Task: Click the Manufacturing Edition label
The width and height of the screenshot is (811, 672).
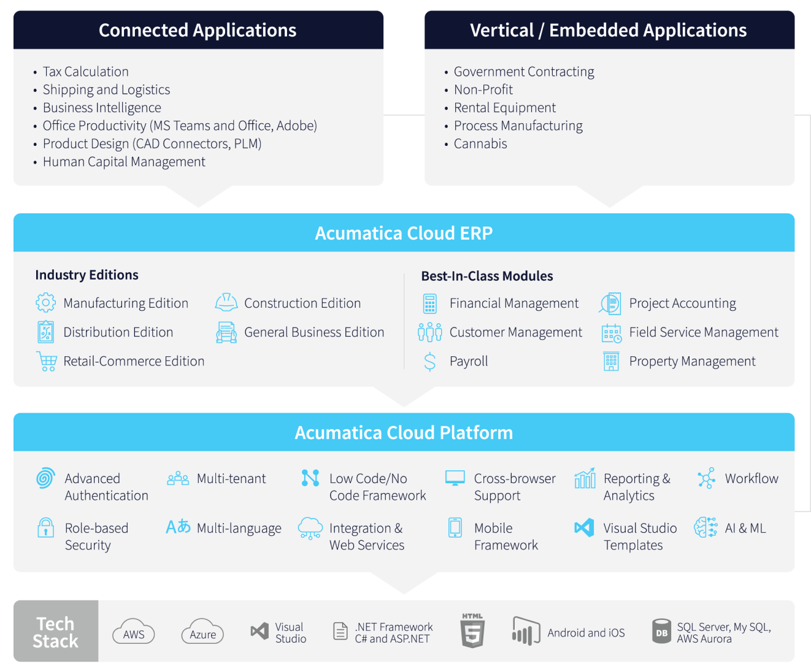Action: (x=126, y=303)
